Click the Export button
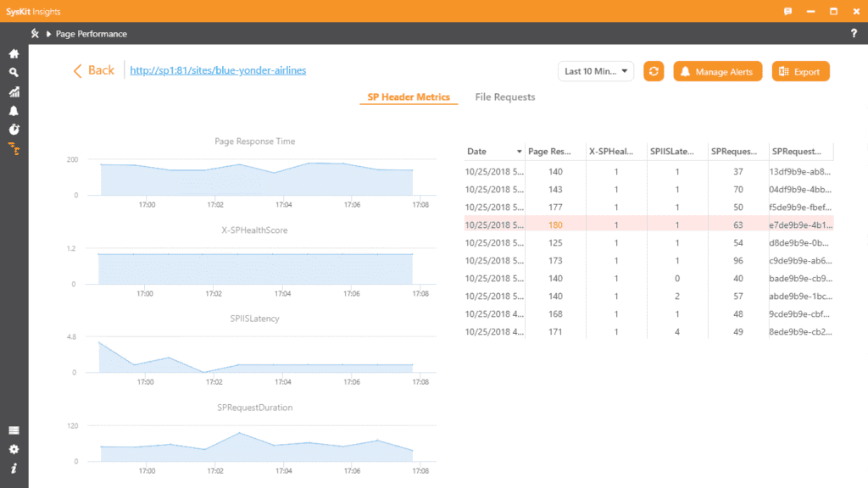 click(800, 71)
